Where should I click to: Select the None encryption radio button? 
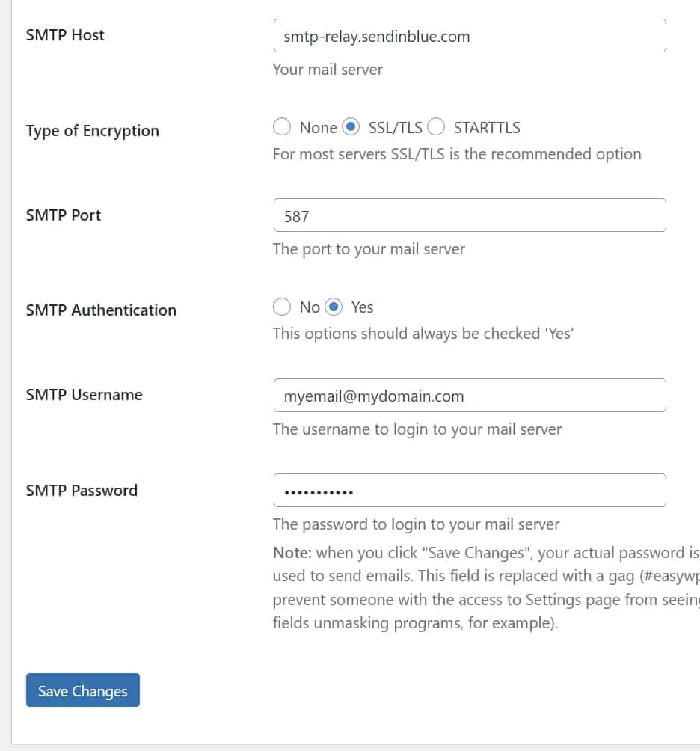tap(282, 127)
